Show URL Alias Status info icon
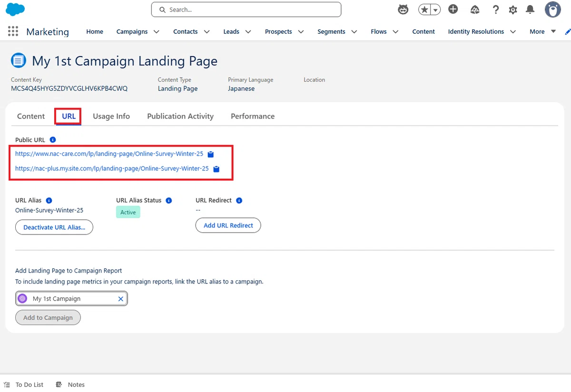 coord(169,200)
